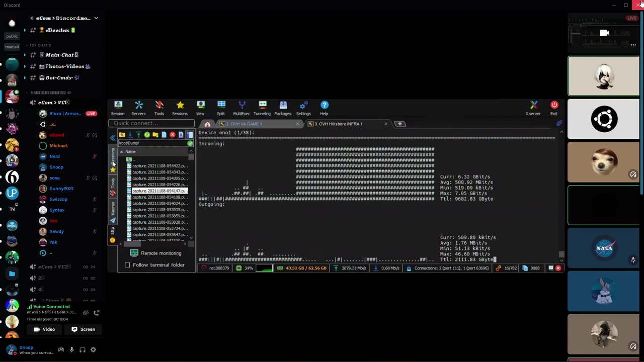Open the Sessions star icon

180,108
